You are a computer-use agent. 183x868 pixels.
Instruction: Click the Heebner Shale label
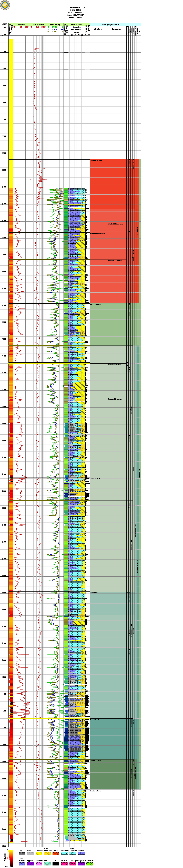pyautogui.click(x=95, y=479)
